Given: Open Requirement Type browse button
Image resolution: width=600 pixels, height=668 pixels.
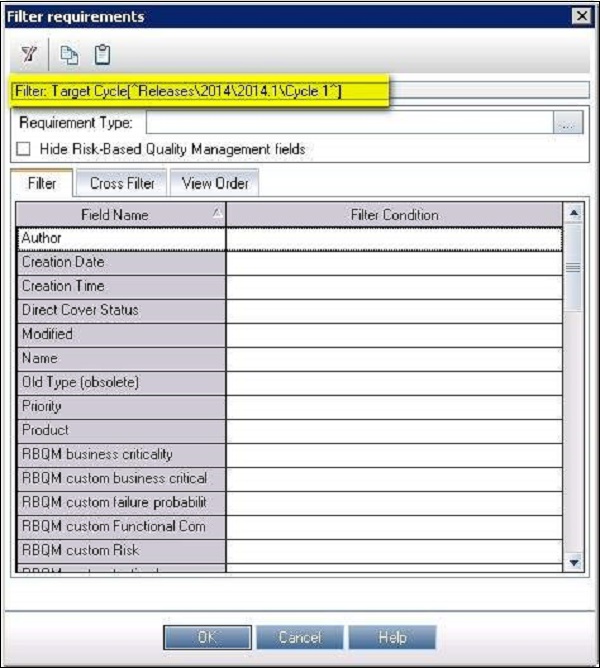Looking at the screenshot, I should click(567, 124).
